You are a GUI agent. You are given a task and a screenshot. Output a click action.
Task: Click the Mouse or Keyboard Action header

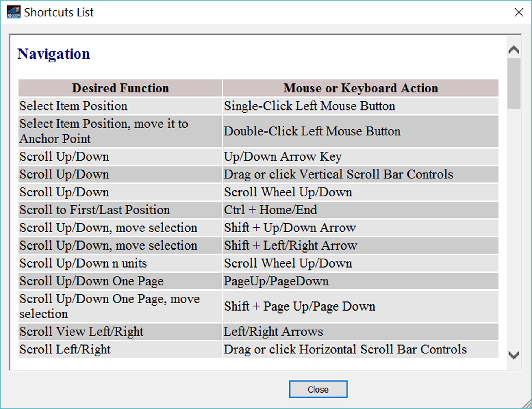pos(361,88)
